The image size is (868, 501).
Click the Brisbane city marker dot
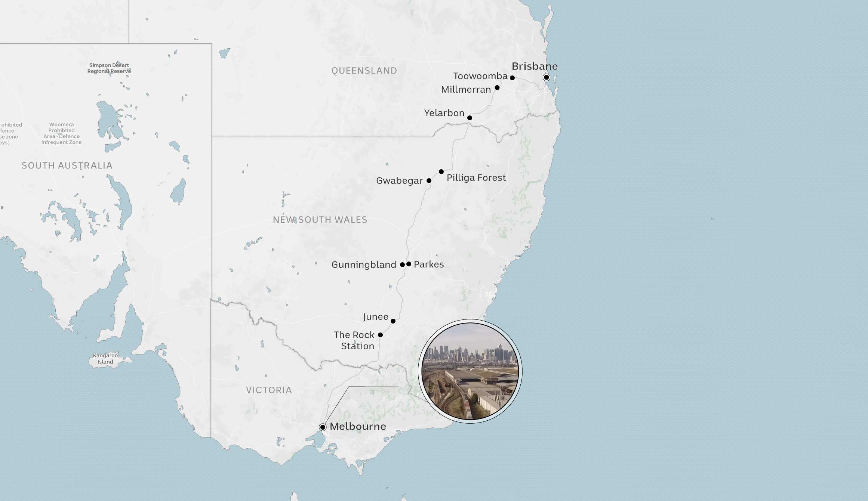[x=547, y=77]
